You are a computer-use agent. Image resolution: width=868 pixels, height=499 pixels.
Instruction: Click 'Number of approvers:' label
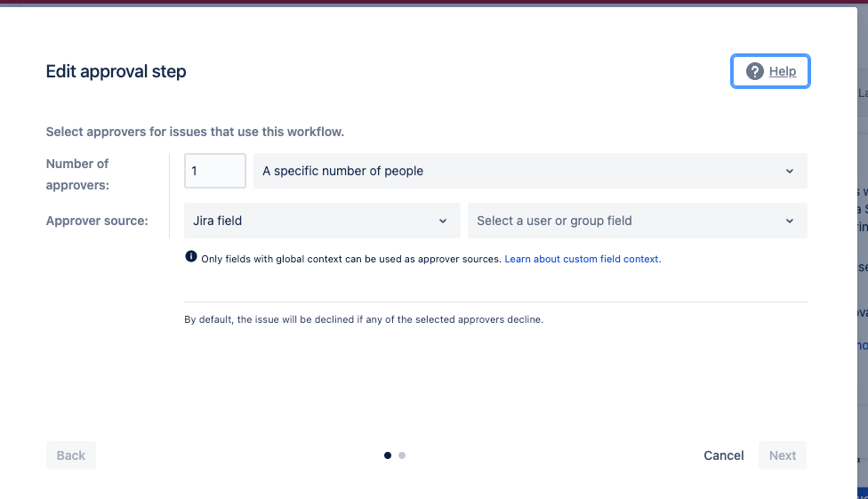point(77,174)
